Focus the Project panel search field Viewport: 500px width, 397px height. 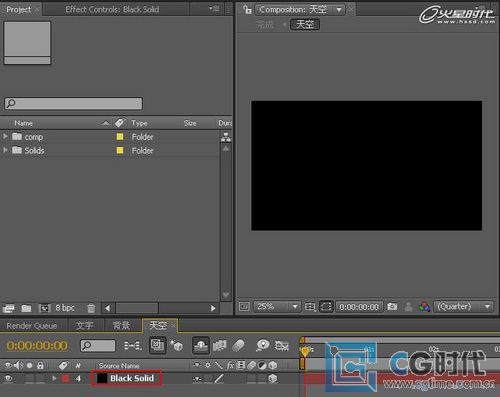pyautogui.click(x=73, y=103)
